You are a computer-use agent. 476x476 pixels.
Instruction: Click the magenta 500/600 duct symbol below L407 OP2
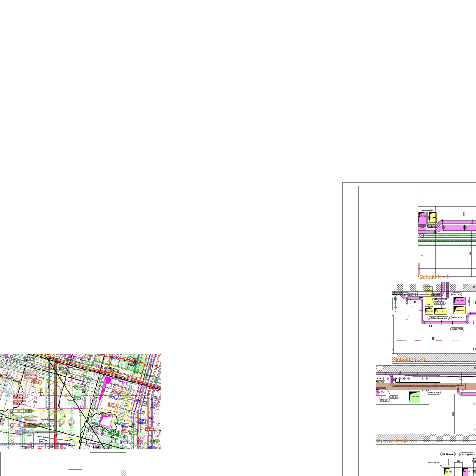coord(459,301)
